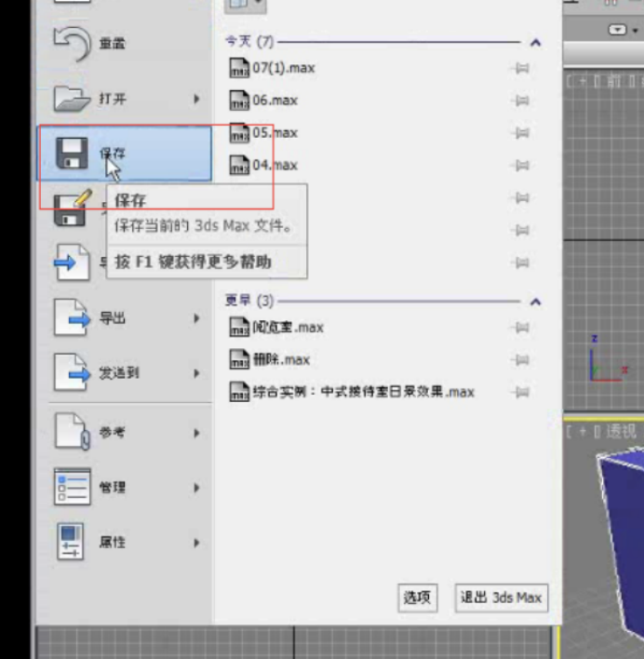The height and width of the screenshot is (659, 644).
Task: Expand the 参考 submenu arrow
Action: click(x=196, y=433)
